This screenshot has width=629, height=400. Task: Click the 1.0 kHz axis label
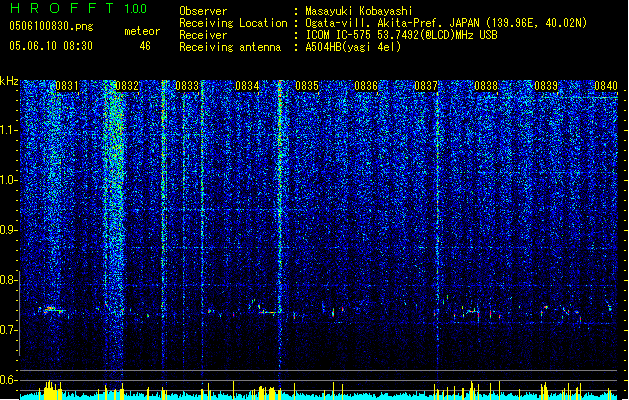9,180
